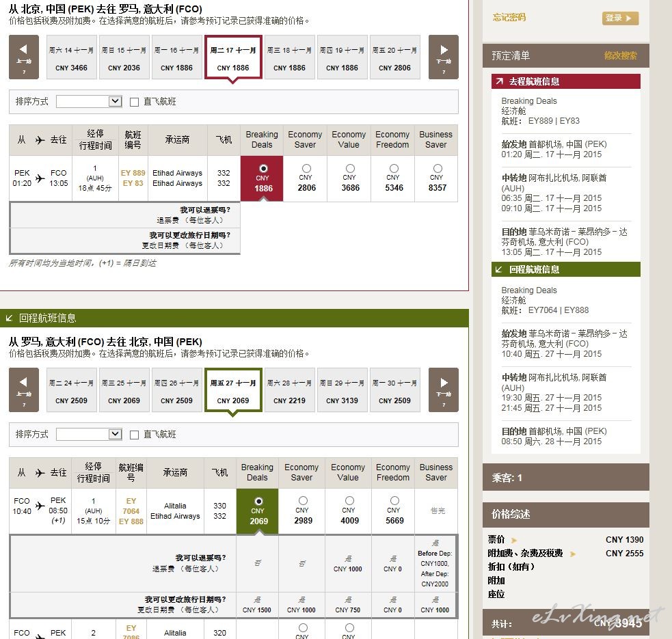This screenshot has height=639, width=672.
Task: Select outbound Breaking Deals CNY 1886 fare
Action: 263,168
